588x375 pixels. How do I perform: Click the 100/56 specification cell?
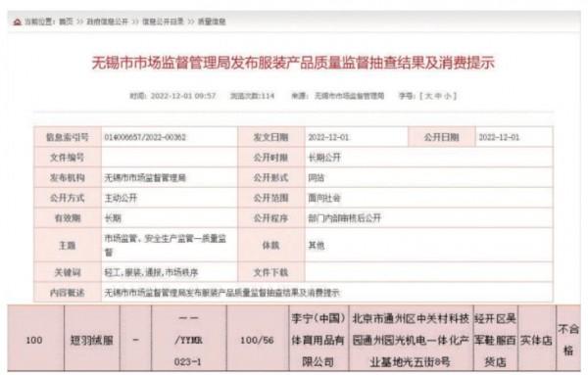tap(258, 339)
